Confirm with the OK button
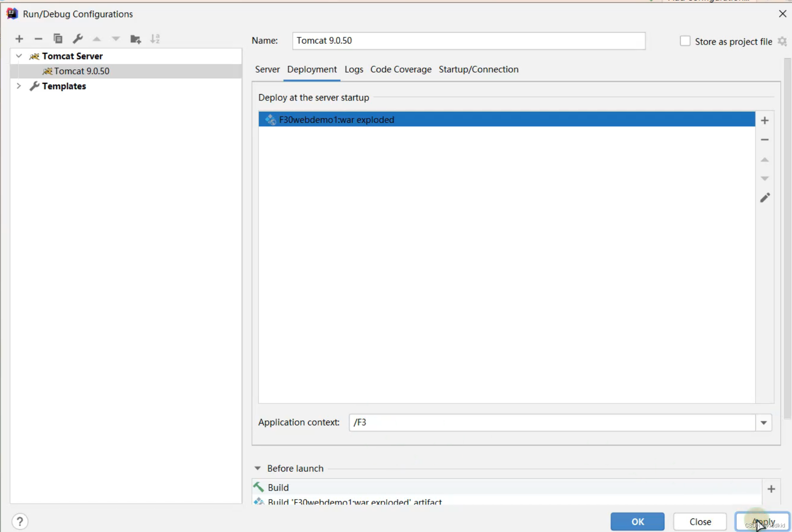Screen dimensions: 792x532 pos(637,522)
